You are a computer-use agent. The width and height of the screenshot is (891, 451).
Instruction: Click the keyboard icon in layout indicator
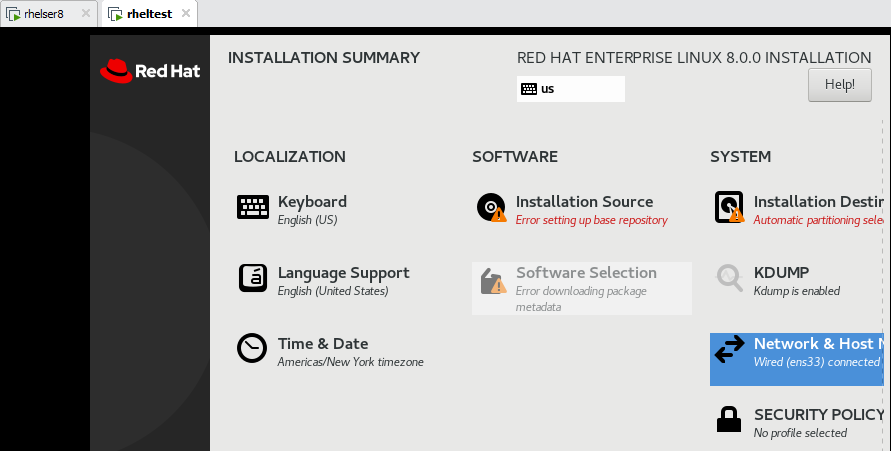[529, 89]
